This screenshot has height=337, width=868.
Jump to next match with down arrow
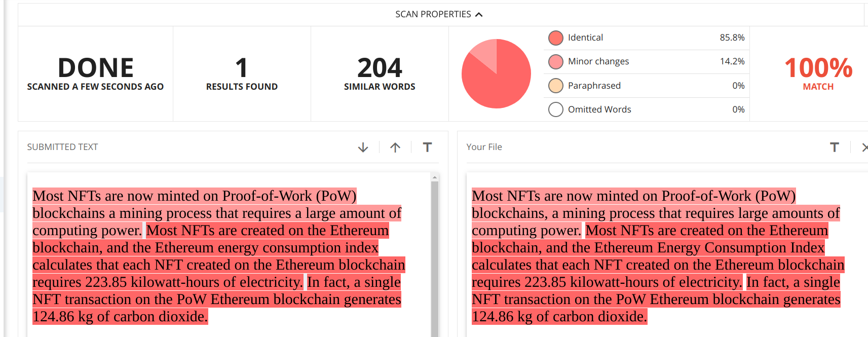pos(363,147)
